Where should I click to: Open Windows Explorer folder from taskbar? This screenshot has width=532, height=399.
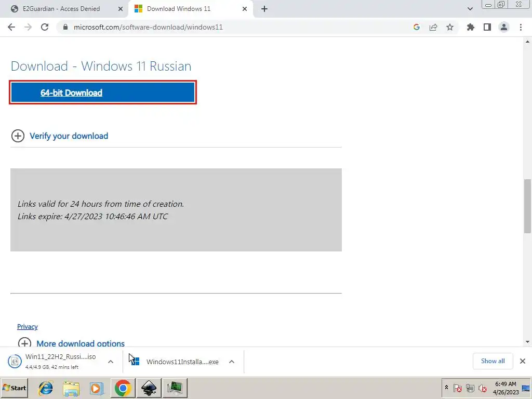71,388
